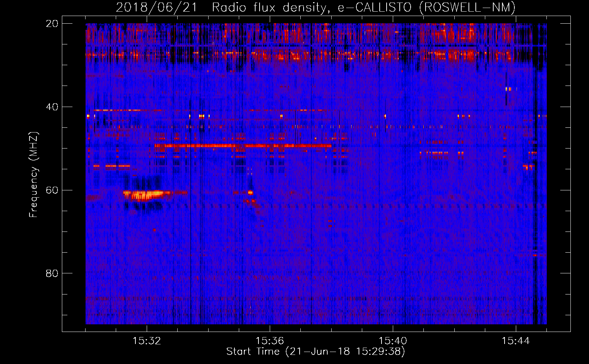Click the plot title with date 2018/06/21

pos(316,7)
